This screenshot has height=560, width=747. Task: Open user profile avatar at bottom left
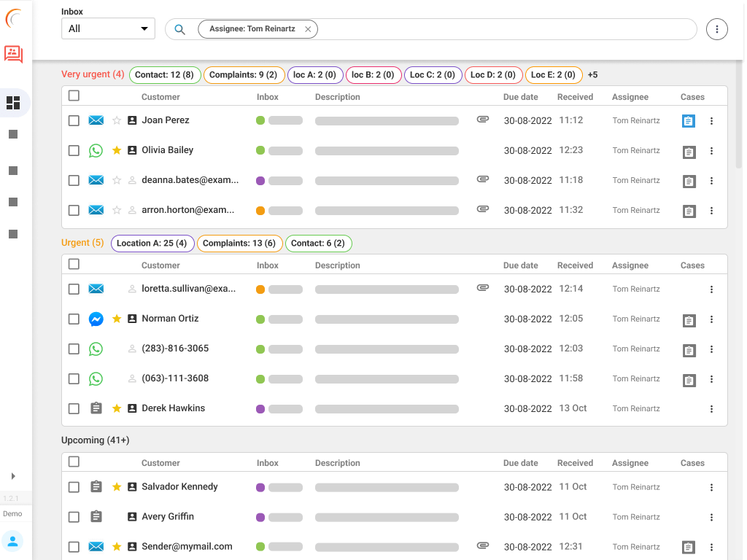12,541
